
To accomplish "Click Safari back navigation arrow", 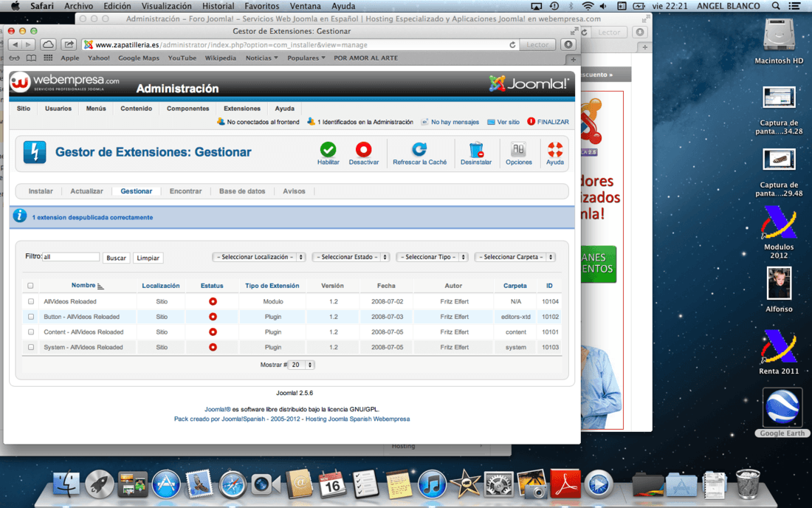I will (16, 44).
